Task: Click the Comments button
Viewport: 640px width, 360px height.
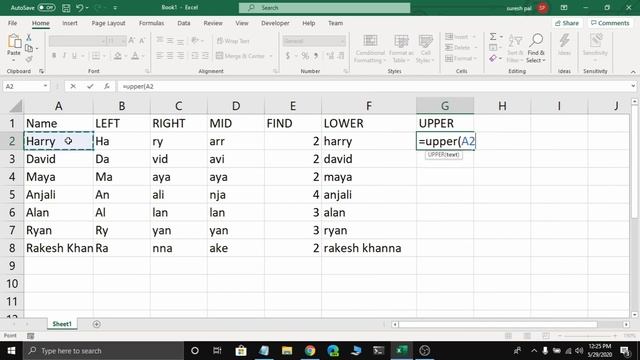Action: 610,23
